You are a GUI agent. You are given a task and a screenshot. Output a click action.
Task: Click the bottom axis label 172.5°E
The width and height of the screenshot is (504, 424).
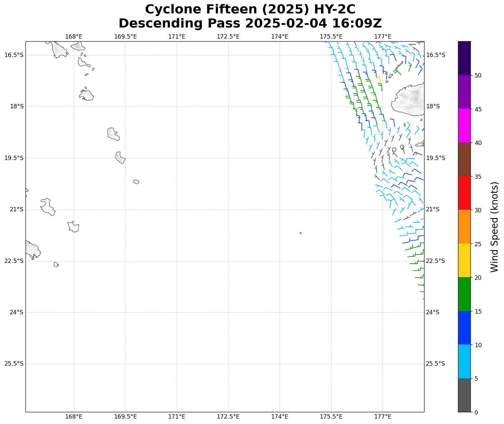coord(228,417)
